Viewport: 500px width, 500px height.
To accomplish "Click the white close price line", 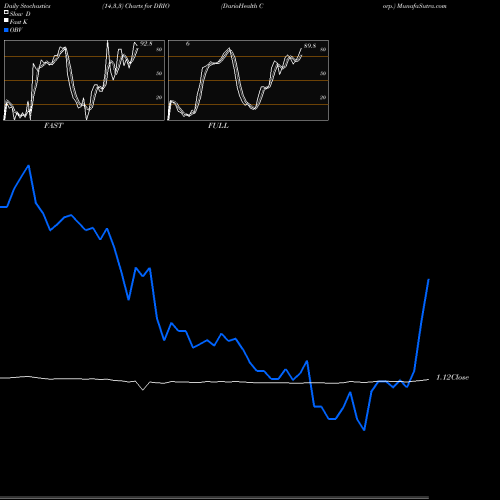I will tap(213, 382).
